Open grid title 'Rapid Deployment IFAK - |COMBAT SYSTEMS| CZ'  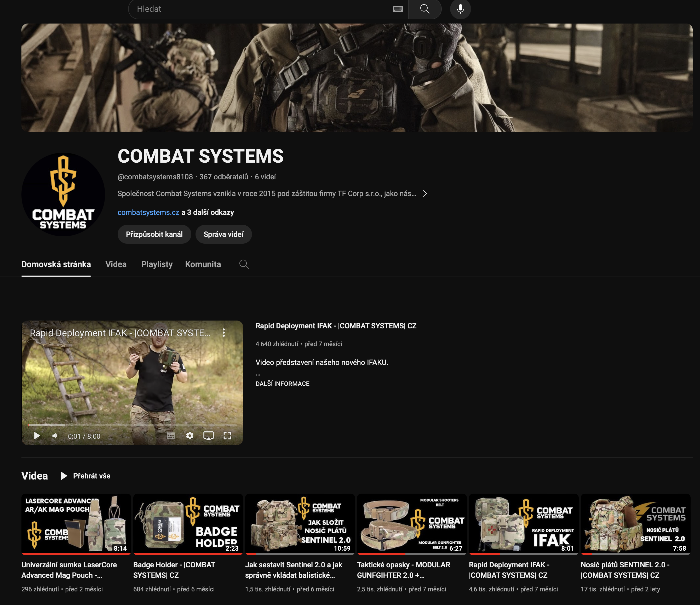(509, 570)
